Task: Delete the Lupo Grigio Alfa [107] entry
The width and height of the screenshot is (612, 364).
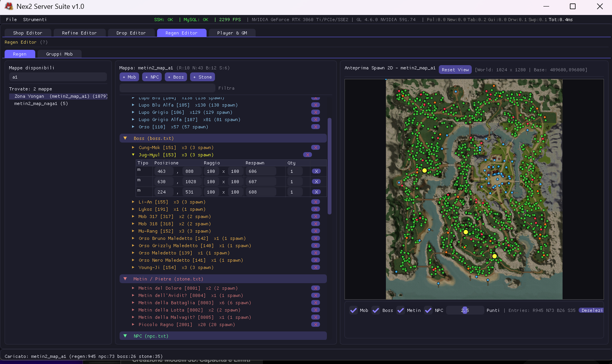Action: coord(315,120)
